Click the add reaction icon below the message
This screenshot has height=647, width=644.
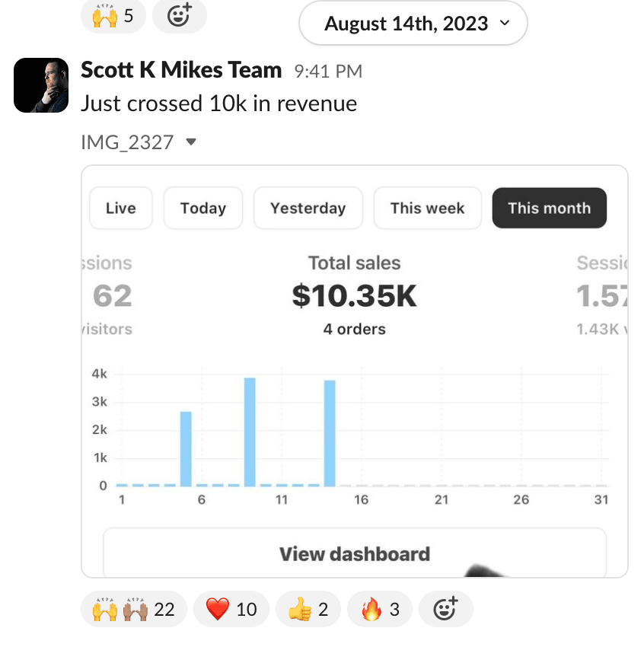pyautogui.click(x=445, y=609)
